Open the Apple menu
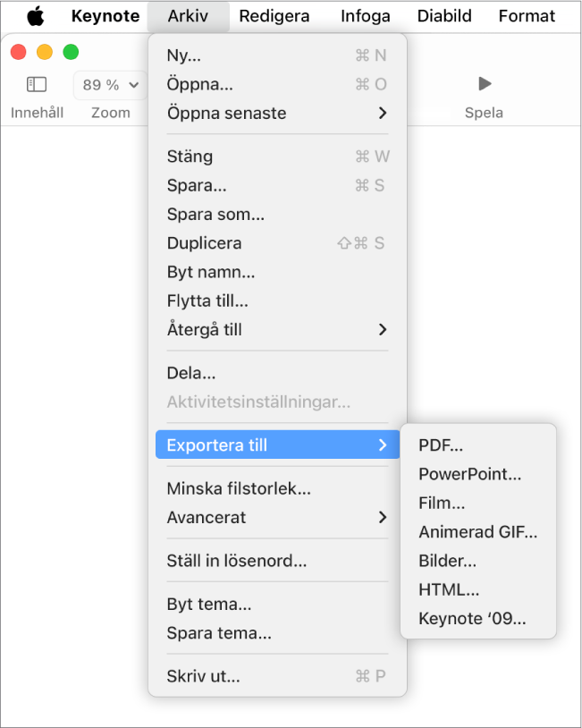 pos(35,16)
